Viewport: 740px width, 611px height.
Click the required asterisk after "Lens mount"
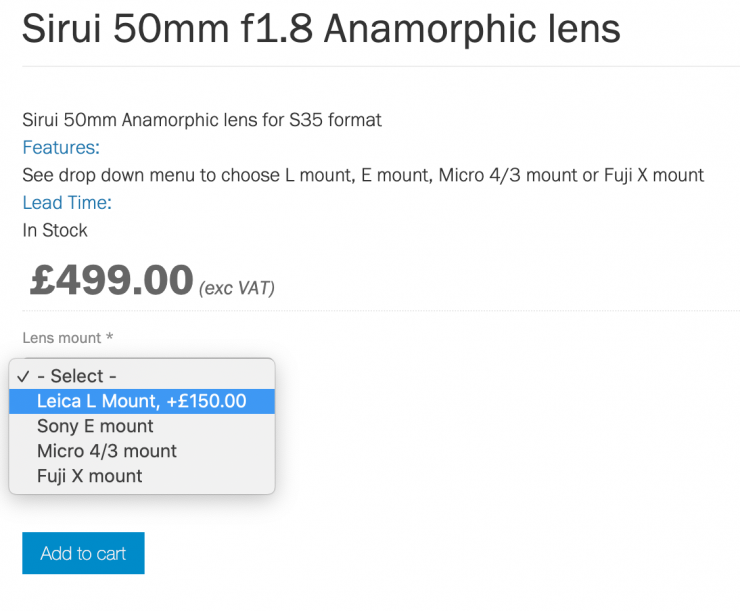click(109, 338)
